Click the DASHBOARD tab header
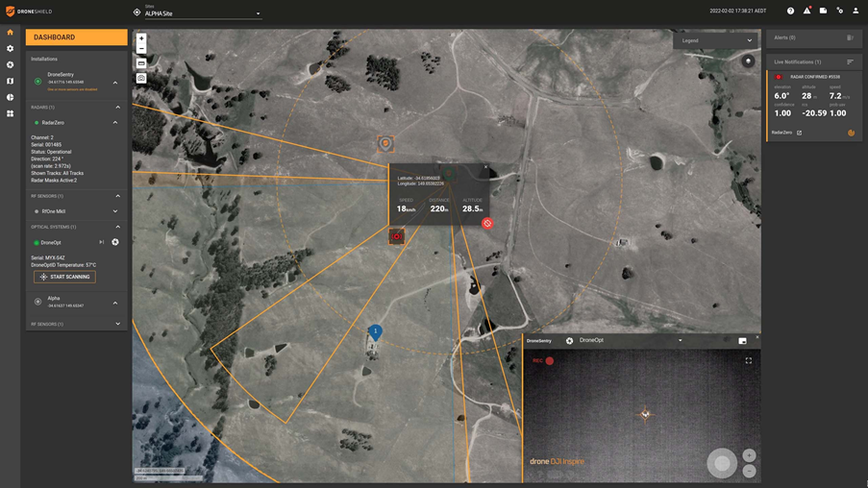Image resolution: width=868 pixels, height=488 pixels. click(x=76, y=37)
